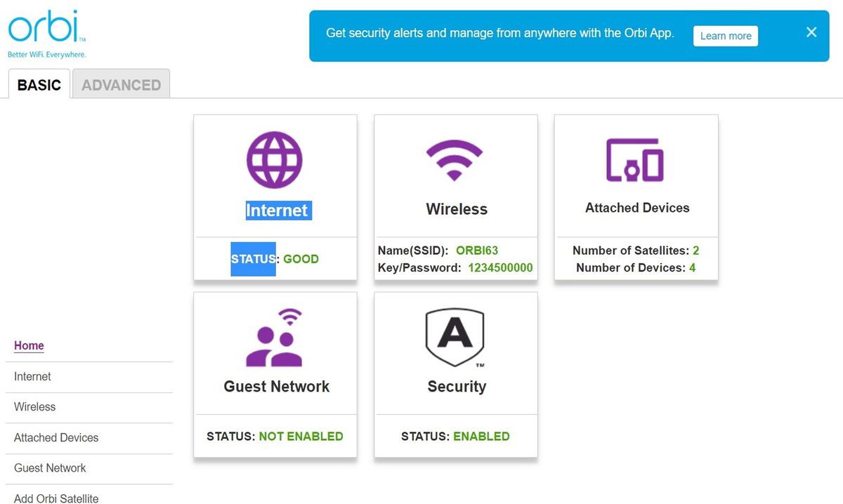Open Attached Devices from the sidebar
This screenshot has width=843, height=504.
55,437
